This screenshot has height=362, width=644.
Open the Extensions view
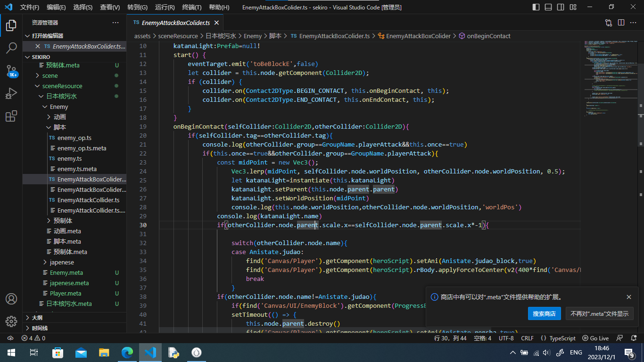11,116
